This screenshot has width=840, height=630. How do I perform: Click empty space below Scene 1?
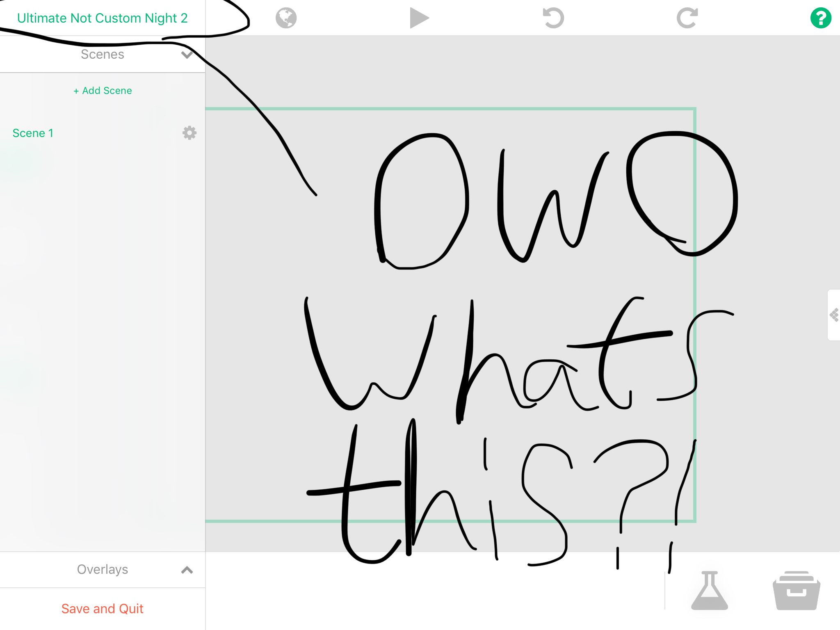point(103,328)
